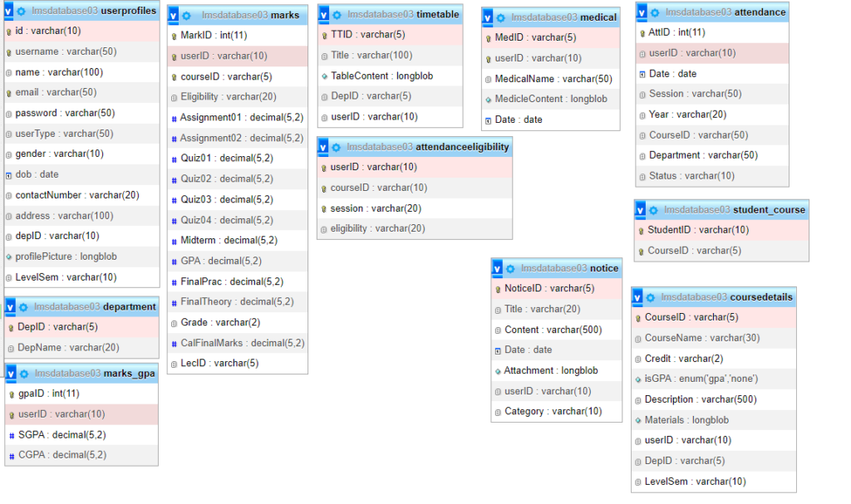Collapse the notice table columns
The height and width of the screenshot is (504, 851).
tap(497, 268)
